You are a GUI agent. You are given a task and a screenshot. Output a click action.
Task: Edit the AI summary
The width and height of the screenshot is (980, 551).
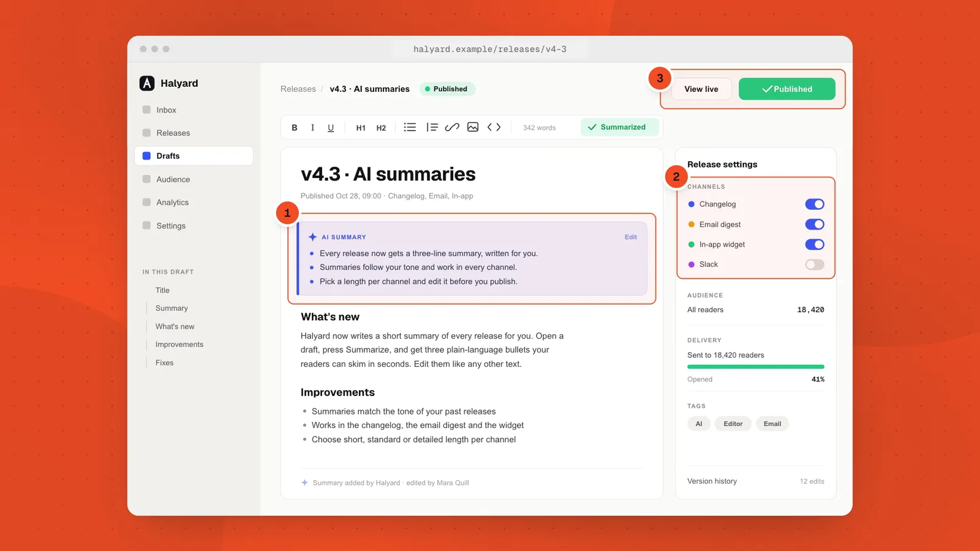pyautogui.click(x=631, y=237)
